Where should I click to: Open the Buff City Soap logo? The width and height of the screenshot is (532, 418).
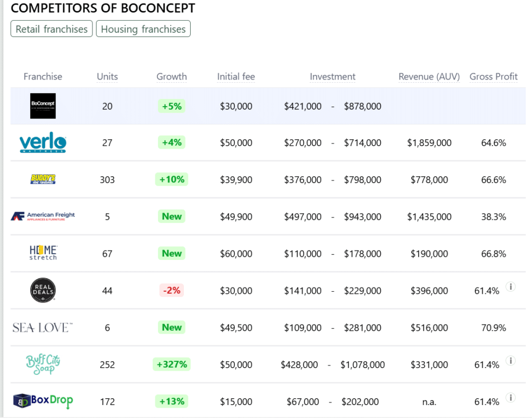coord(43,364)
